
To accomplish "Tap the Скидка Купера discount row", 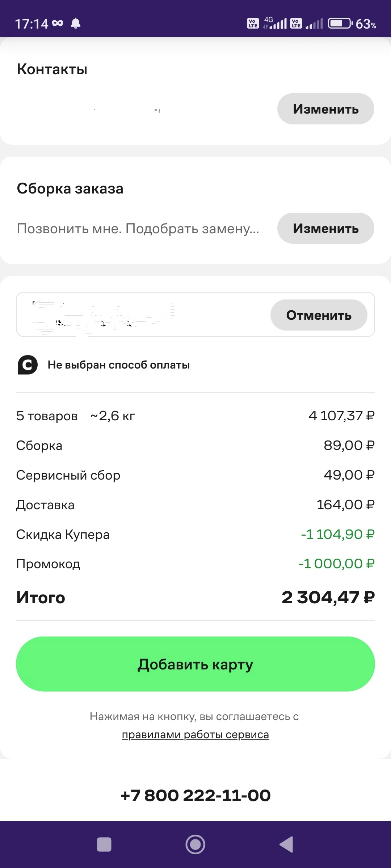I will [195, 534].
